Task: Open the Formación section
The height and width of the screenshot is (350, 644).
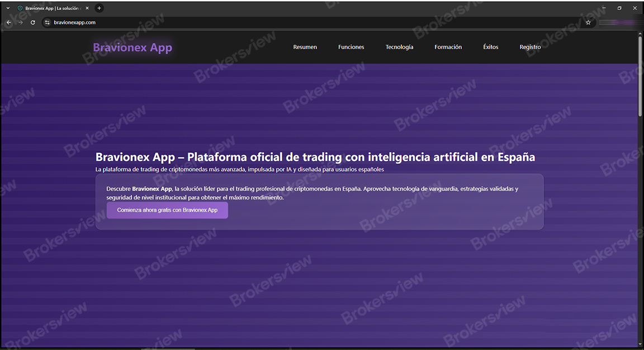Action: [448, 47]
